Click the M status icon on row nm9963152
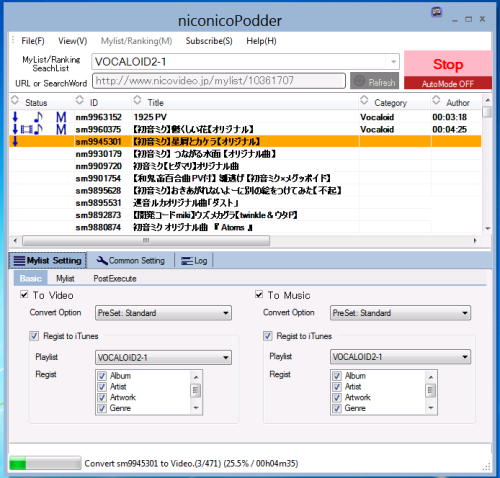The width and height of the screenshot is (500, 478). coord(61,117)
